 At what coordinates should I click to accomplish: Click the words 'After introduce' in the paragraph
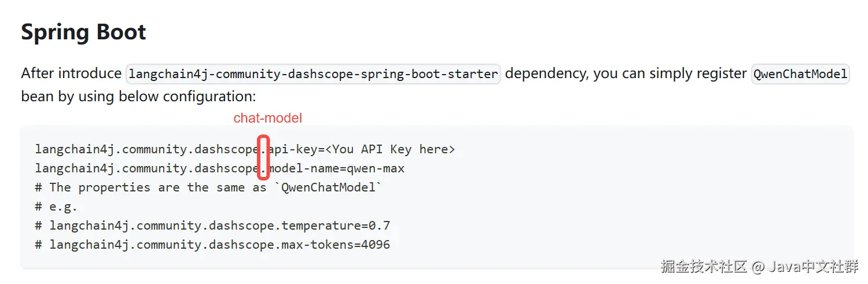tap(71, 73)
